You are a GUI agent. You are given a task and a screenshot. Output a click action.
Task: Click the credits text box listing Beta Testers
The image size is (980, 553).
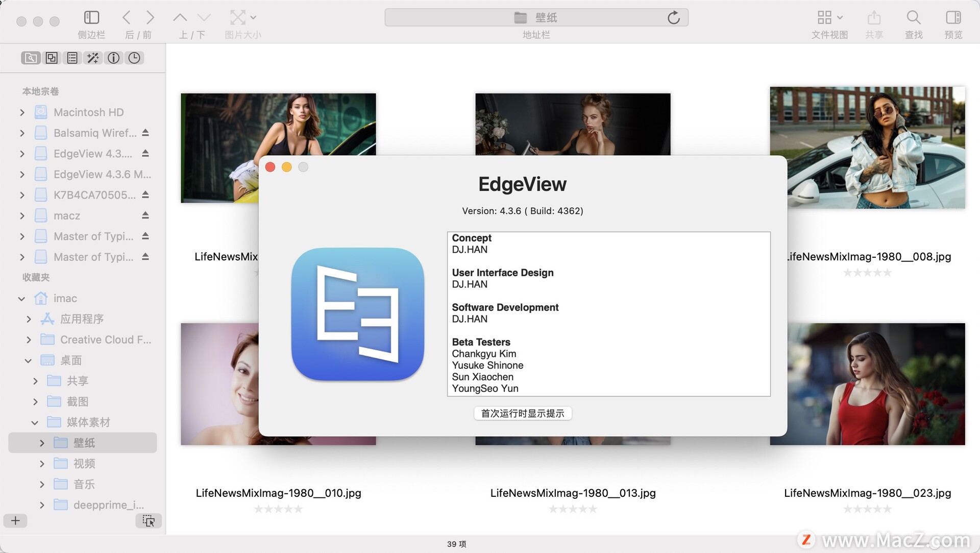point(609,314)
